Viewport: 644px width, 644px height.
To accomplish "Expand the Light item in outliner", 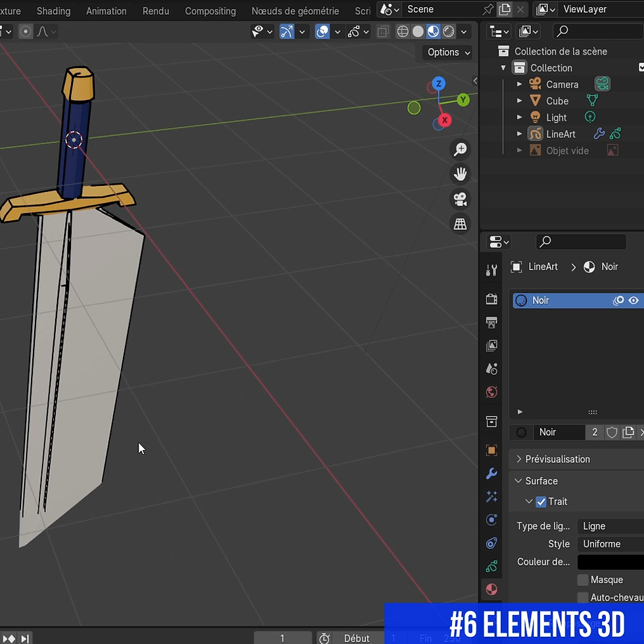I will click(519, 117).
